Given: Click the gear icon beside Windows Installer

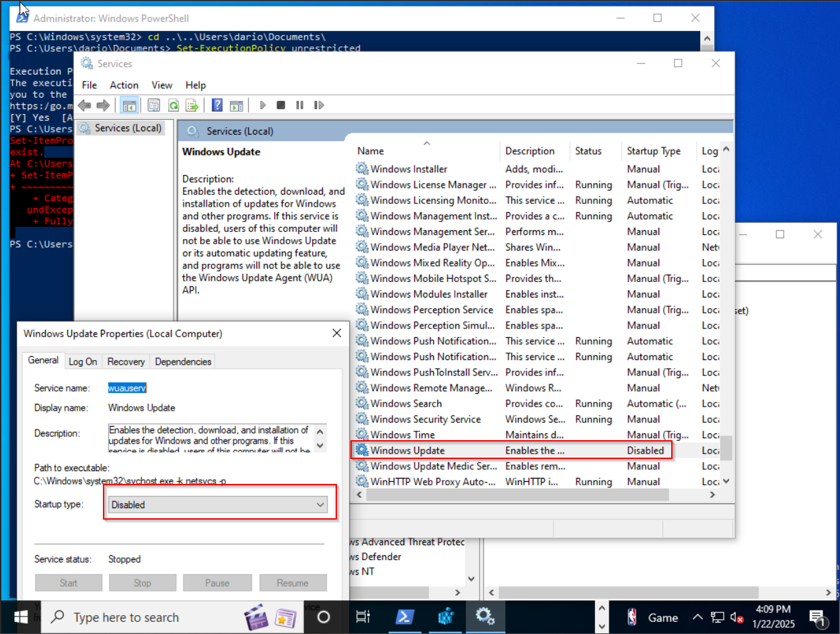Looking at the screenshot, I should [362, 169].
